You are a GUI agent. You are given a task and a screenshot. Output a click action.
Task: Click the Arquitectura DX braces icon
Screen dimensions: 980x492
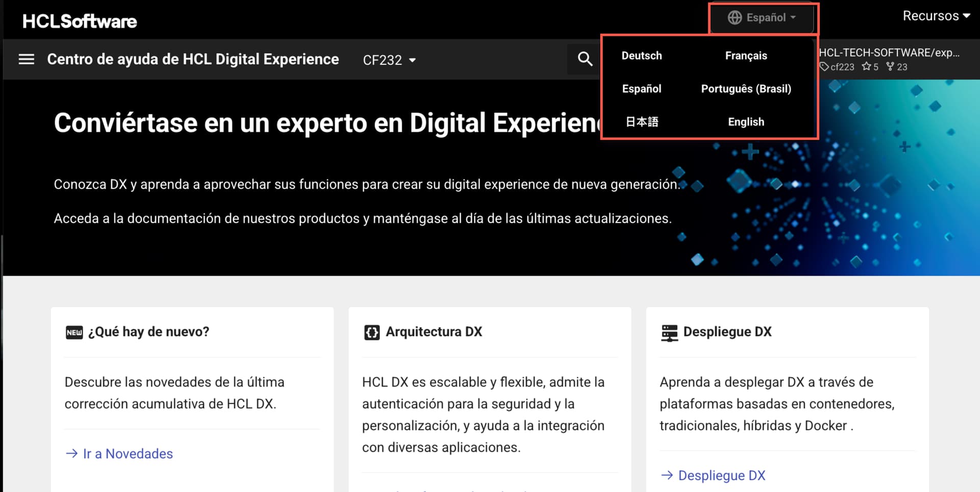(372, 332)
